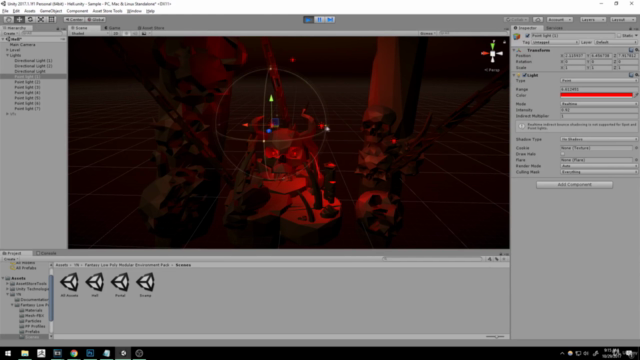The width and height of the screenshot is (640, 360).
Task: Toggle the Static checkbox
Action: click(619, 36)
